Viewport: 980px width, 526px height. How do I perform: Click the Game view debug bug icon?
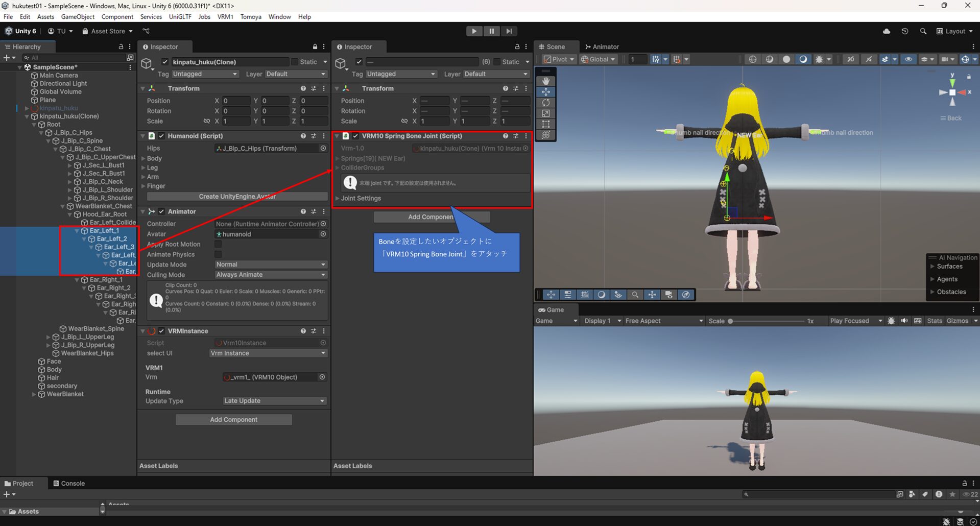tap(891, 321)
